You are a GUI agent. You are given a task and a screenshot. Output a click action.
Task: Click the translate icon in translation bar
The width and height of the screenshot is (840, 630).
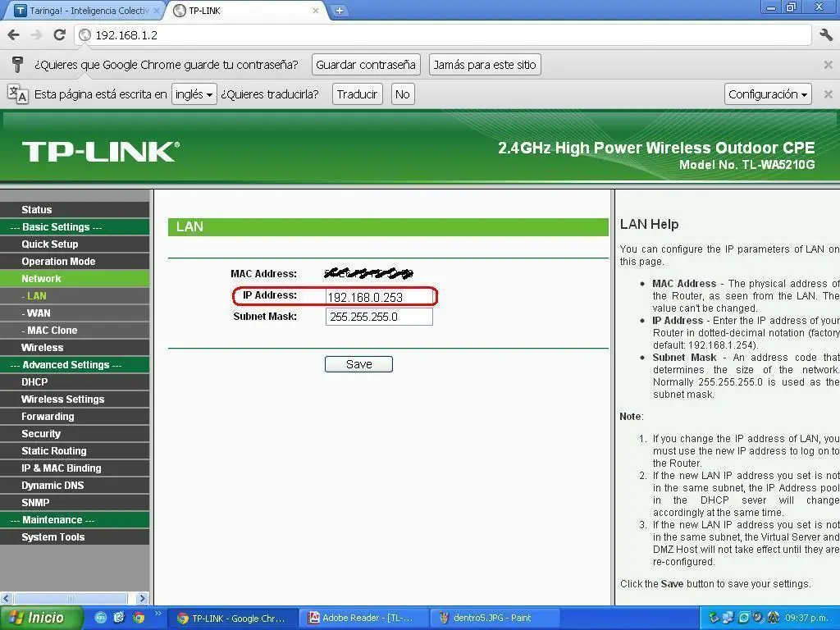point(18,94)
